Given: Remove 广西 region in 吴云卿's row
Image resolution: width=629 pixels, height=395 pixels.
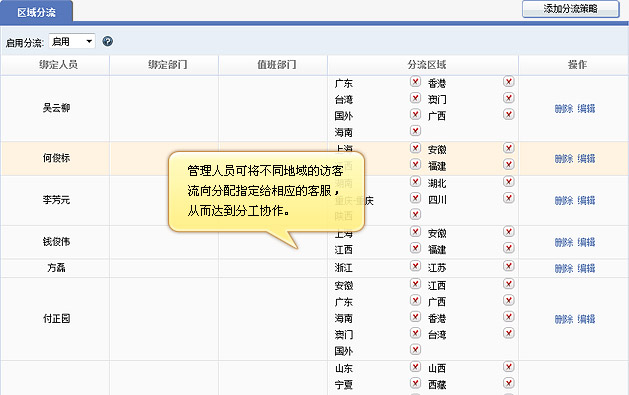Looking at the screenshot, I should click(x=509, y=114).
